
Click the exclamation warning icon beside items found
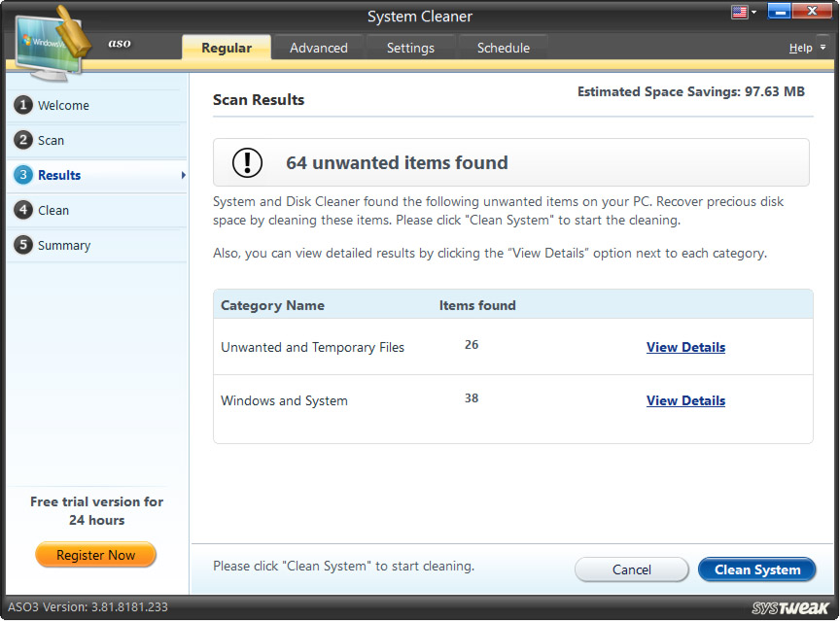pos(246,163)
